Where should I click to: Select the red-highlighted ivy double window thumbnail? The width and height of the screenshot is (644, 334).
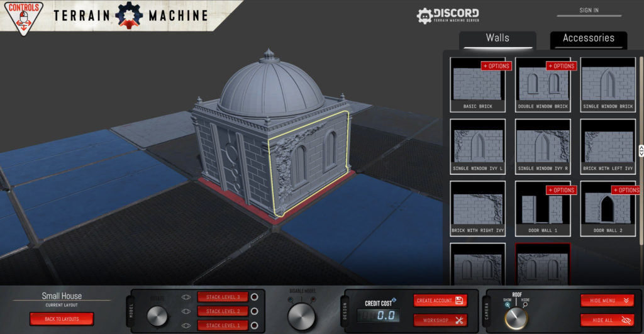543,264
